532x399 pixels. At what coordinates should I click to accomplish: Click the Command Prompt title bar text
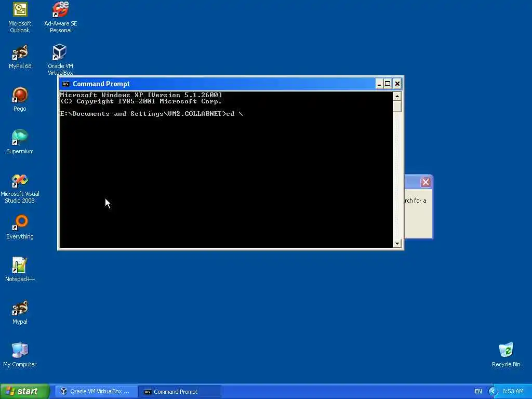pos(101,84)
